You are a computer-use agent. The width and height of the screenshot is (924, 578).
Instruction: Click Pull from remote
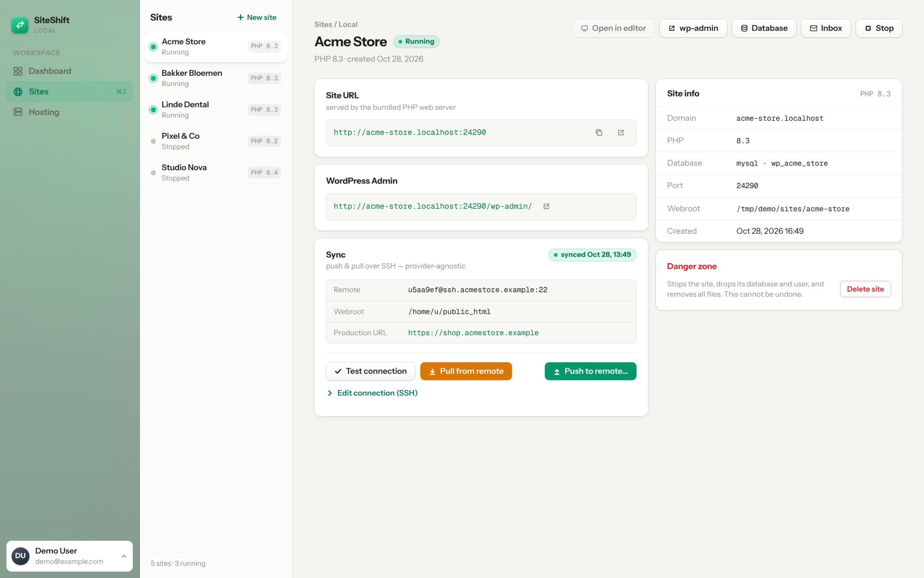click(466, 371)
